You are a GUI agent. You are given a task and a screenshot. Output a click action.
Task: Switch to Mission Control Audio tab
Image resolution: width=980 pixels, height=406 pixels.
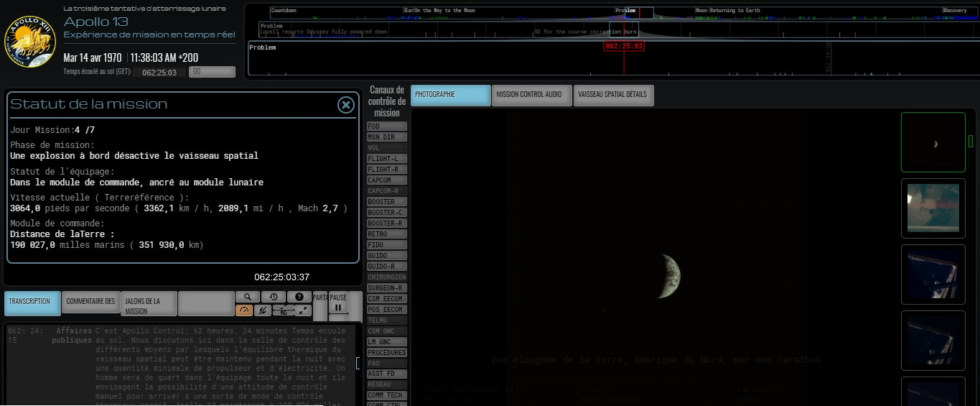pos(531,95)
